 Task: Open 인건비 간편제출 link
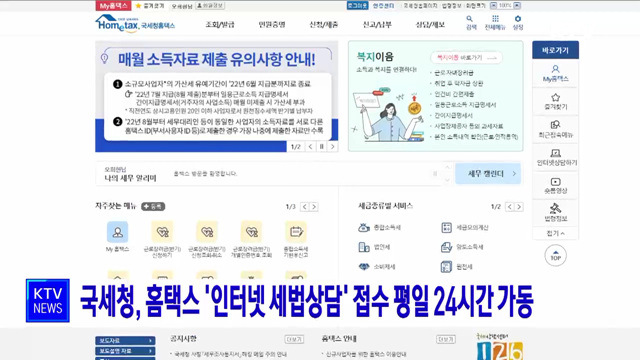[x=454, y=94]
